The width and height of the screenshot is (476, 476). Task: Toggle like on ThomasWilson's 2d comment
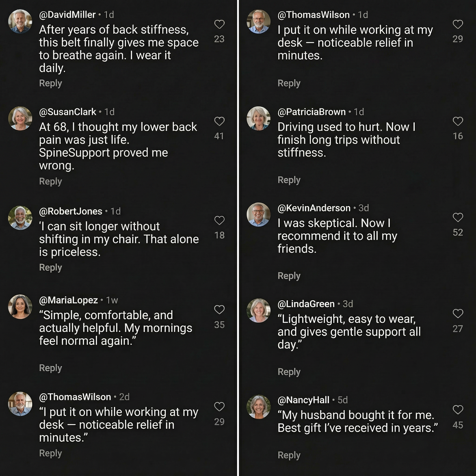coord(219,407)
